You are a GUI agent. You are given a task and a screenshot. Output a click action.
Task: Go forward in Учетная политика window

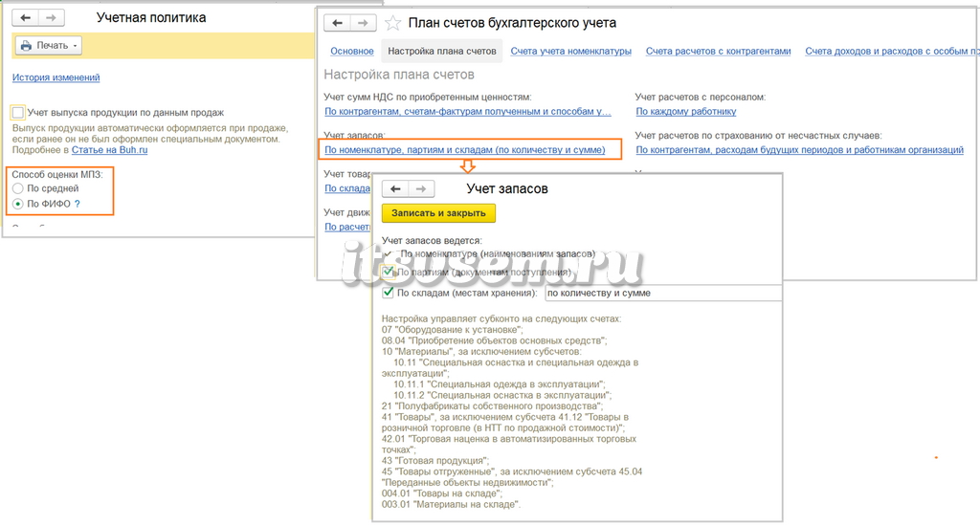point(52,18)
